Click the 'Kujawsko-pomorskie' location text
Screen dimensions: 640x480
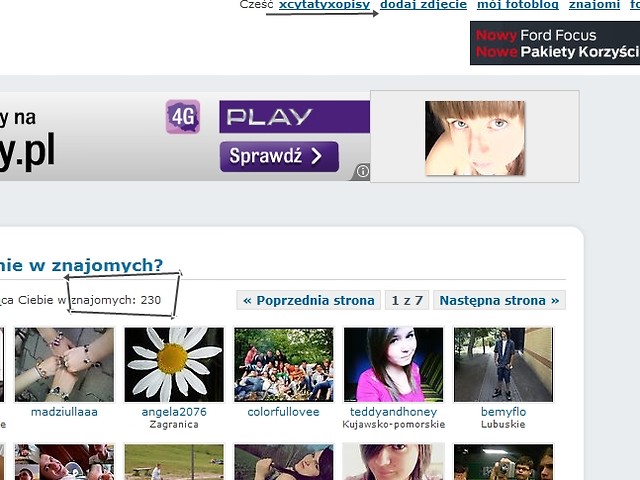point(393,424)
